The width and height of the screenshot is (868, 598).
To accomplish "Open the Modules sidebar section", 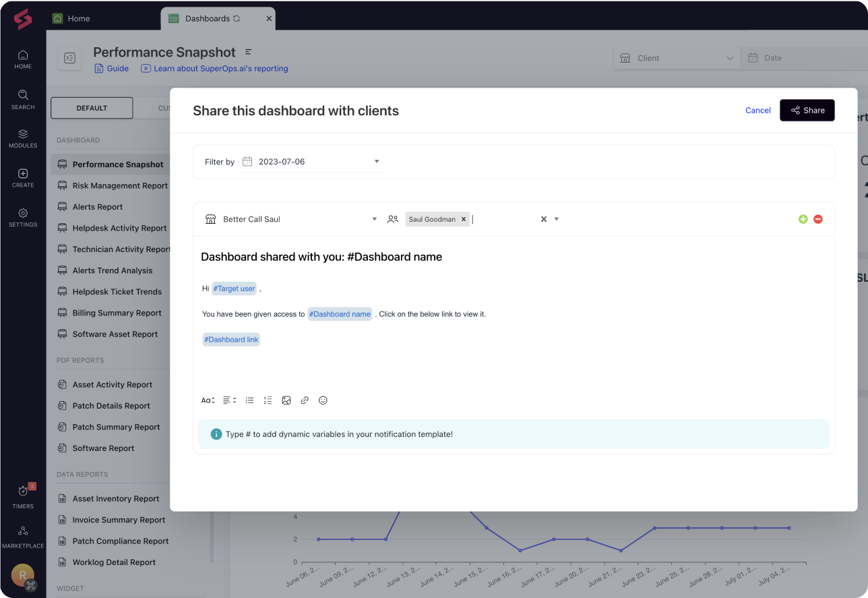I will pyautogui.click(x=22, y=139).
